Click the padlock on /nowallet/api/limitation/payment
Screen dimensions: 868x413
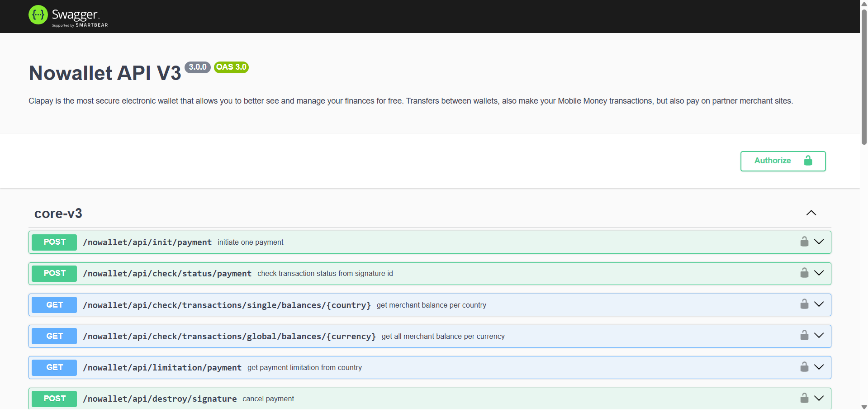pyautogui.click(x=804, y=366)
